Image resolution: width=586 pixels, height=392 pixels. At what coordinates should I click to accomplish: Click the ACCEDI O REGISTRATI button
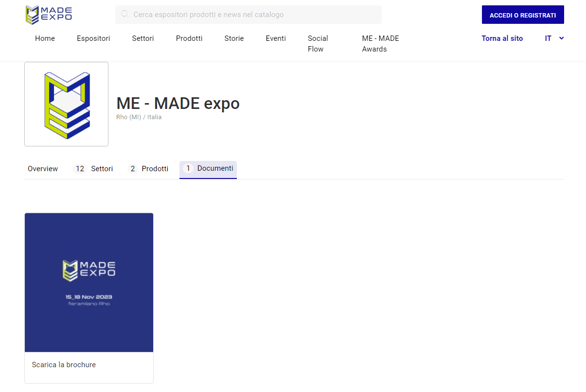point(523,15)
